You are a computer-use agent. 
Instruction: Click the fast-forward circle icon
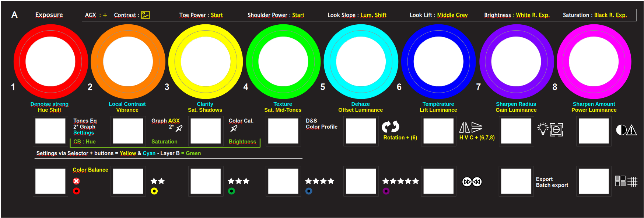(467, 182)
